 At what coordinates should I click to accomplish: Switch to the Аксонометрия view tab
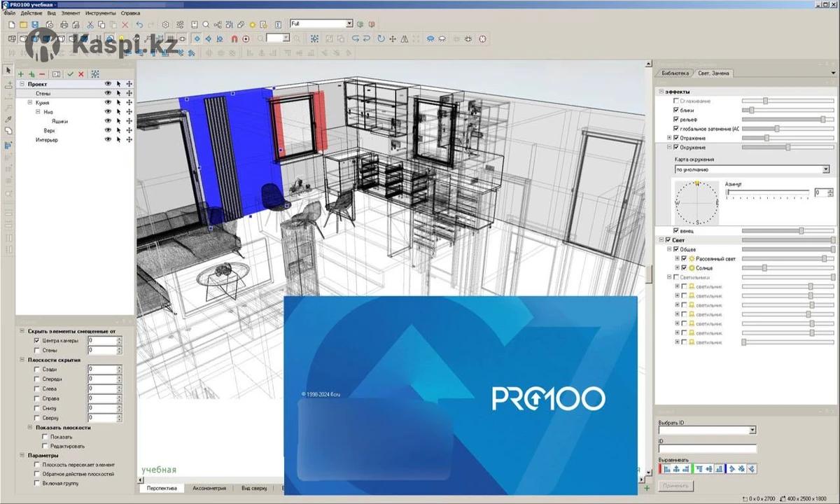(x=209, y=488)
